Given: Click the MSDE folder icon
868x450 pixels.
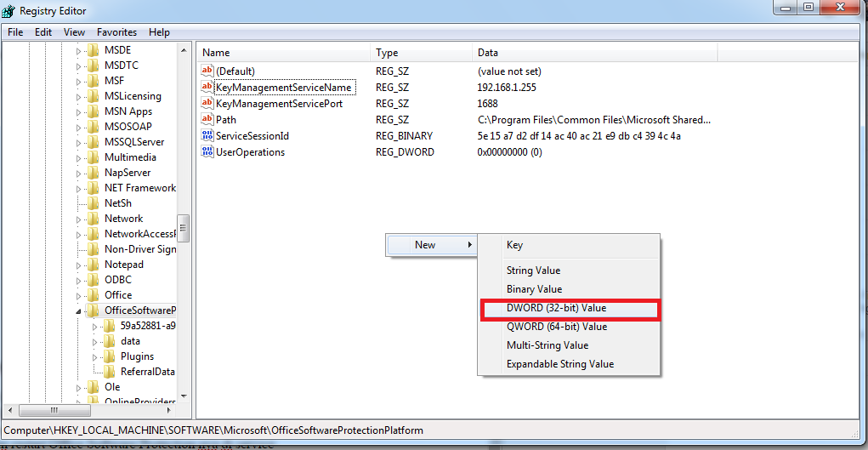Looking at the screenshot, I should 93,50.
